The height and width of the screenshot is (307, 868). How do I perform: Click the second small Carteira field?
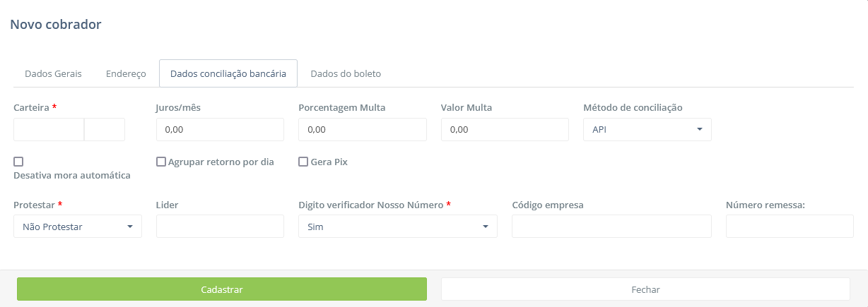point(105,130)
